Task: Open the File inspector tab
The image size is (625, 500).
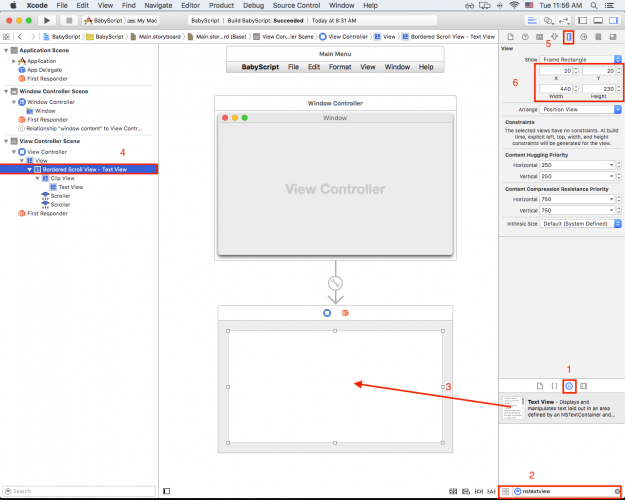Action: (510, 37)
